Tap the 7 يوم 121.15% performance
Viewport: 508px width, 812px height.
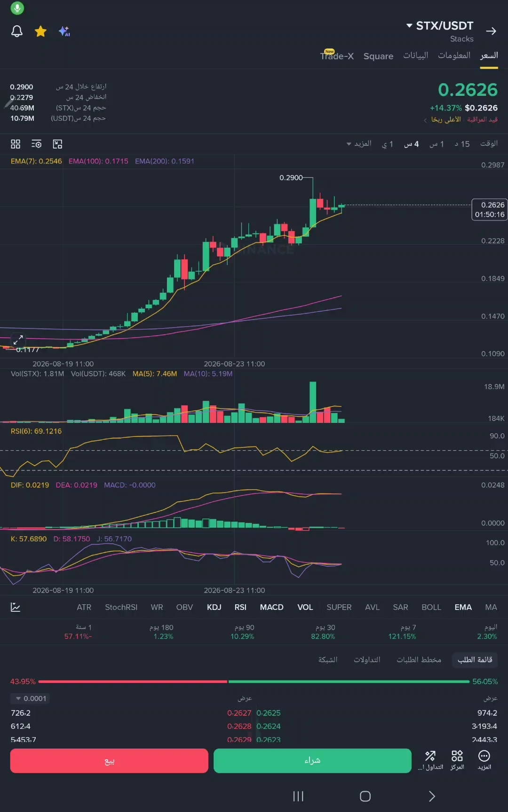tap(402, 632)
